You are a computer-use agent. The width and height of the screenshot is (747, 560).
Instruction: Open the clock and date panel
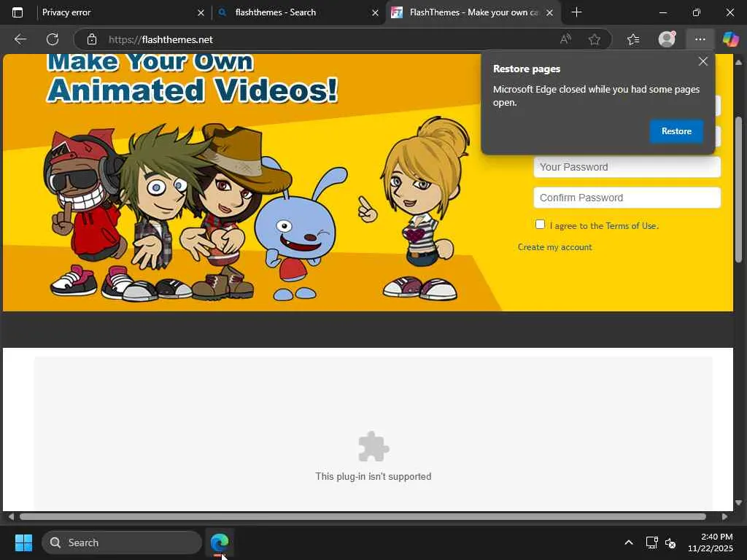click(710, 542)
